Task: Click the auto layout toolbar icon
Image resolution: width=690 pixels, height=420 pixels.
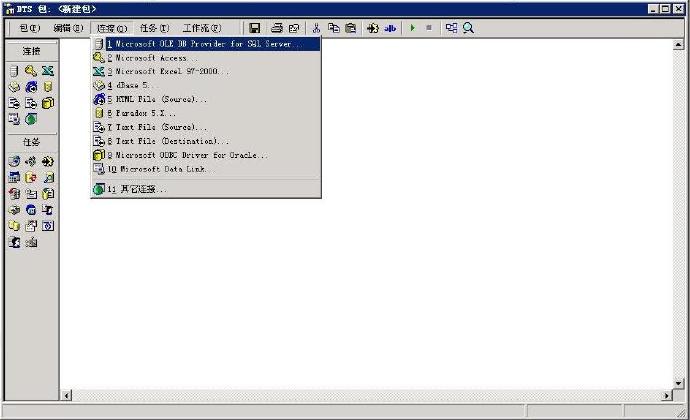Action: [451, 28]
